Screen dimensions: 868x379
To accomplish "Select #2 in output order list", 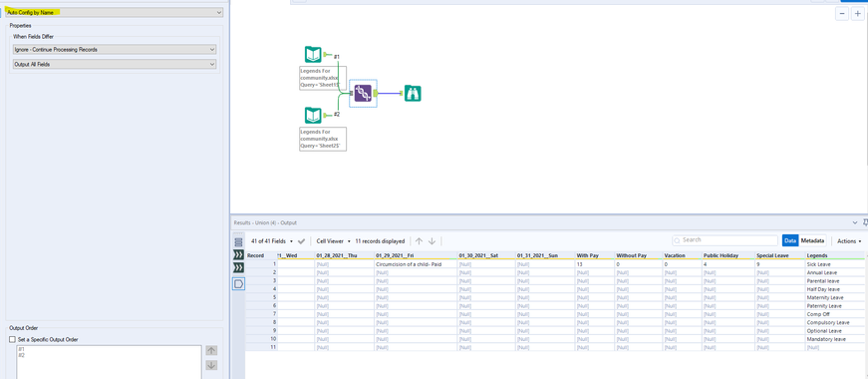I will (x=21, y=355).
